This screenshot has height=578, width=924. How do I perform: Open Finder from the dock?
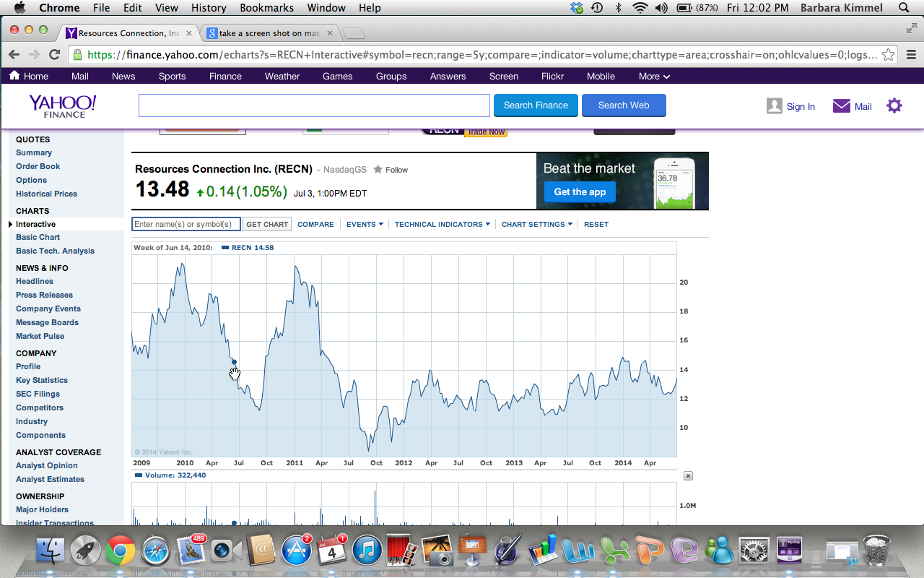(51, 551)
